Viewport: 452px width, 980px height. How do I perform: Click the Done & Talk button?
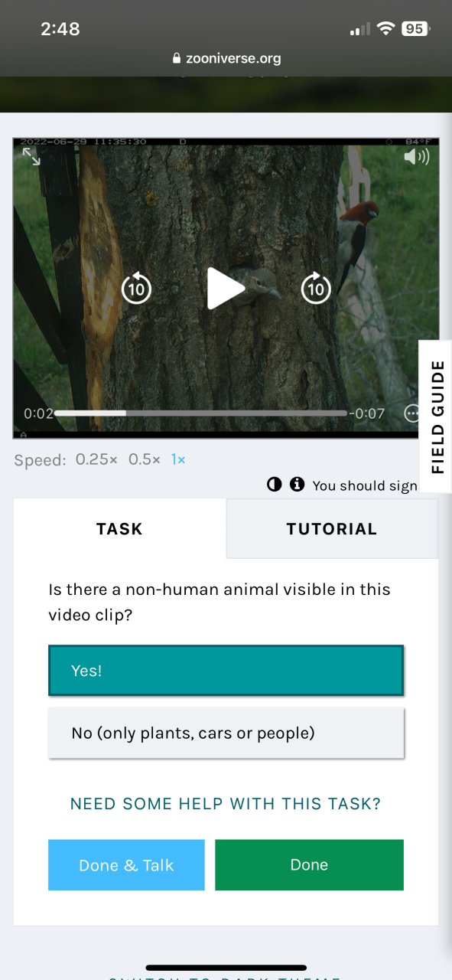pos(126,865)
